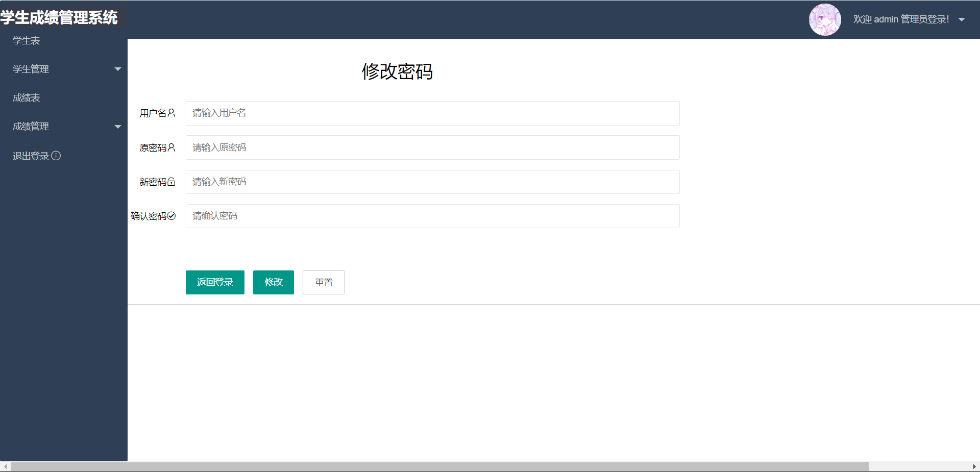Screen dimensions: 980x472
Task: Click the 重置 reset button
Action: coord(324,282)
